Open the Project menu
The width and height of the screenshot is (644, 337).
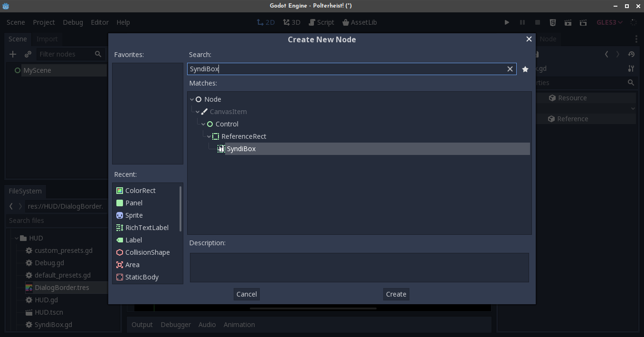[44, 22]
